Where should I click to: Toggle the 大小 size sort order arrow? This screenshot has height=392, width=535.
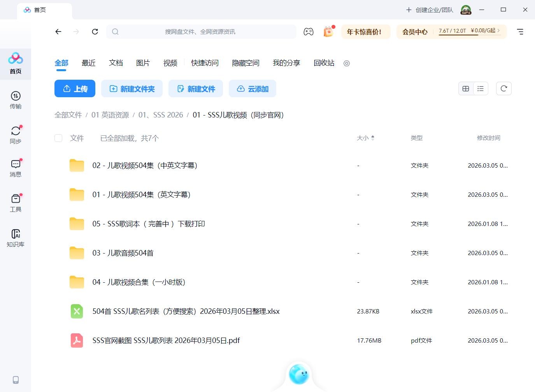point(373,138)
